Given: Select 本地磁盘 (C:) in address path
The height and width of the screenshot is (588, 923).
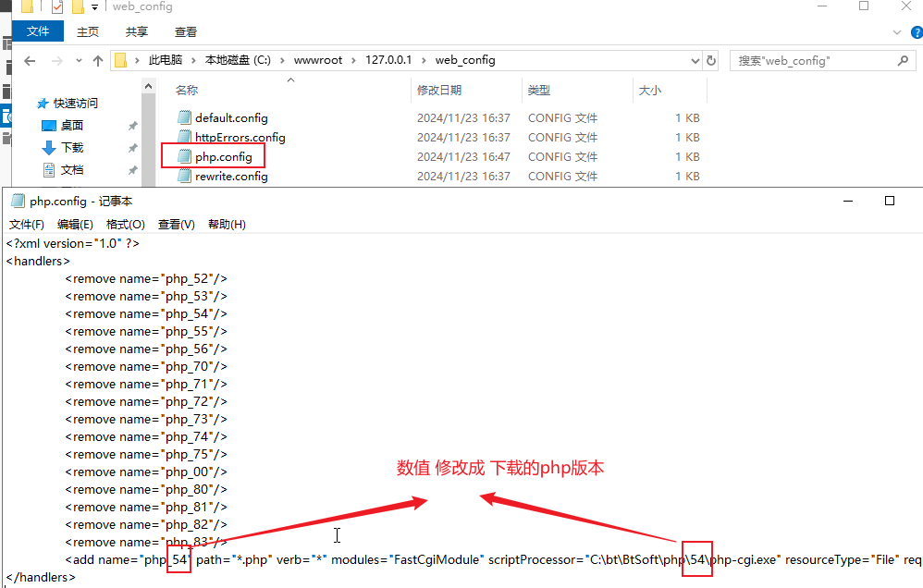Looking at the screenshot, I should pyautogui.click(x=238, y=60).
